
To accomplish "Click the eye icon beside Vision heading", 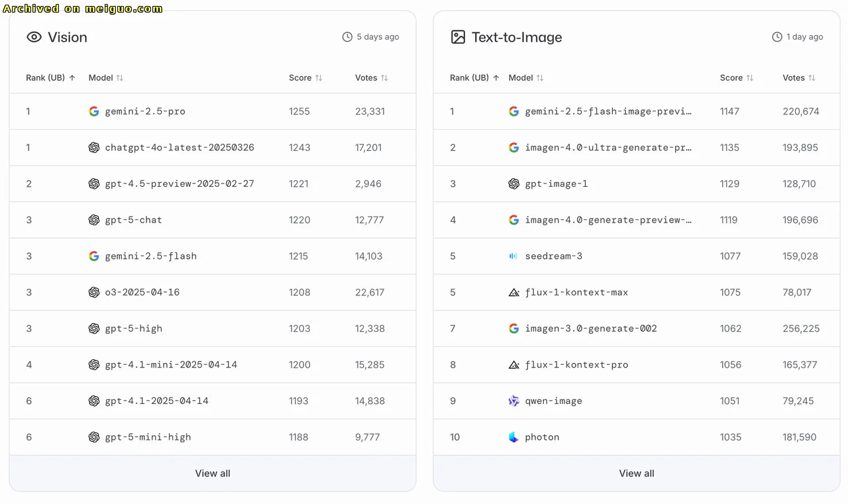I will 34,37.
